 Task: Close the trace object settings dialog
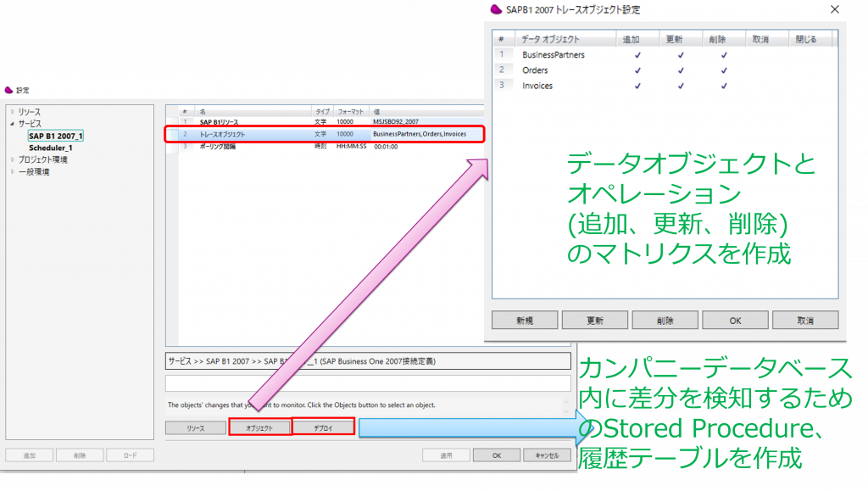tap(835, 10)
